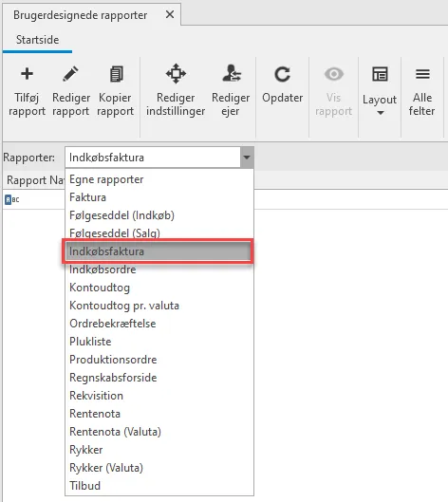This screenshot has width=448, height=502.
Task: Select Rykker (Valuta) entry
Action: [x=159, y=468]
